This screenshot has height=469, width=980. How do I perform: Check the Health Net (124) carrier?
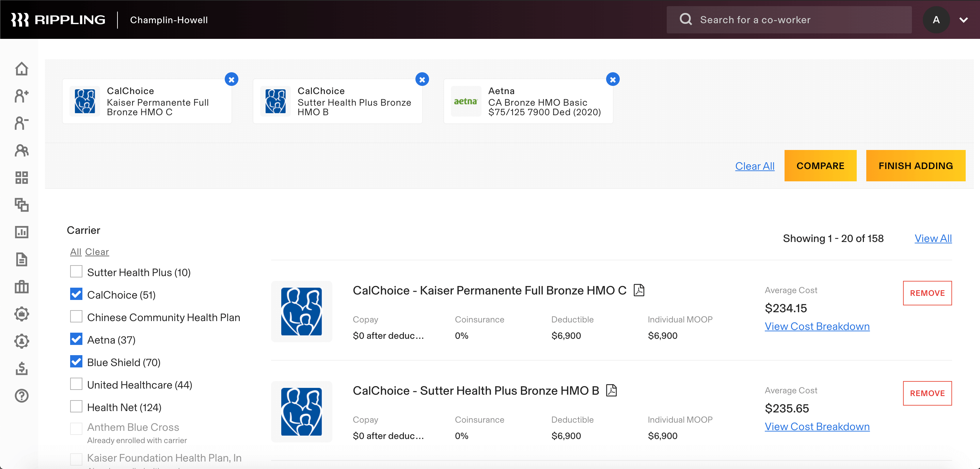(76, 407)
